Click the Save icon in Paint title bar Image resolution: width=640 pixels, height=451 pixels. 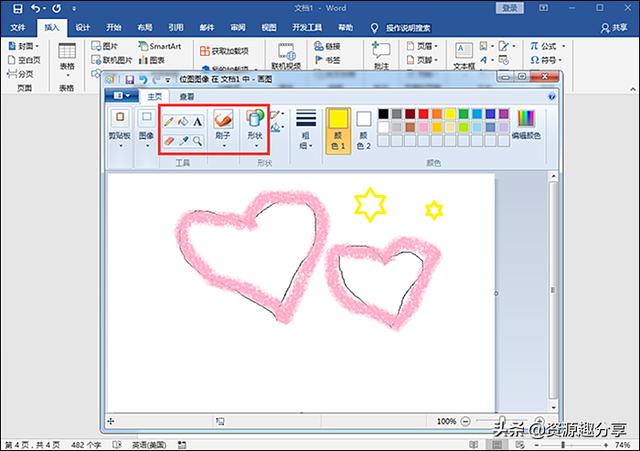tap(130, 79)
